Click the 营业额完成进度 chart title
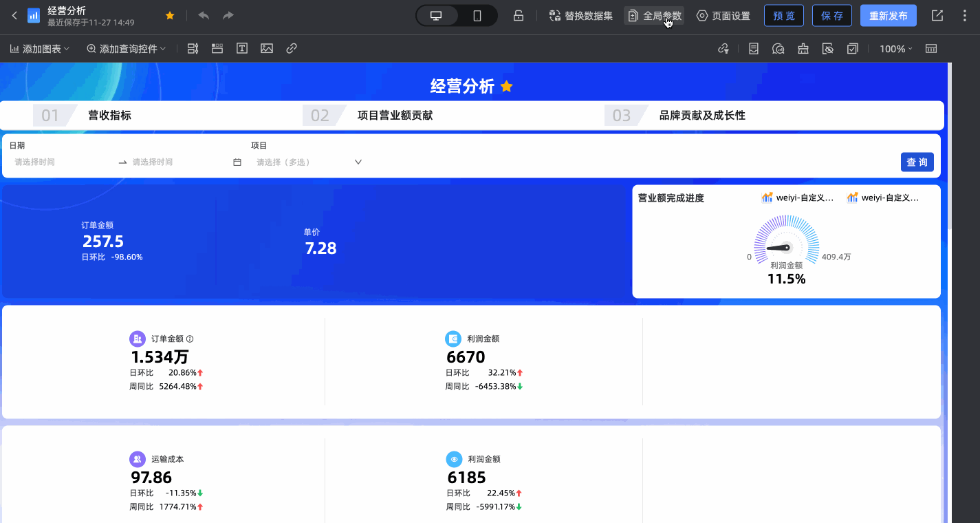Image resolution: width=980 pixels, height=523 pixels. (x=671, y=198)
